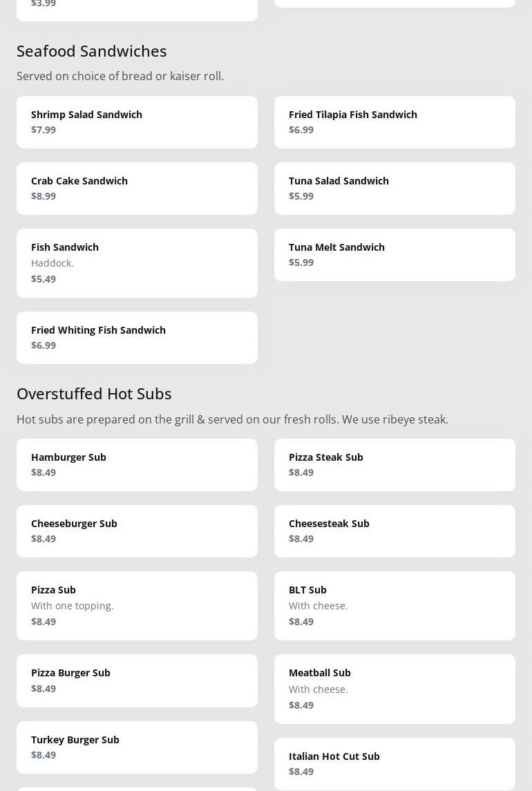Image resolution: width=532 pixels, height=791 pixels.
Task: Select Pizza Sub with one topping
Action: pos(137,605)
